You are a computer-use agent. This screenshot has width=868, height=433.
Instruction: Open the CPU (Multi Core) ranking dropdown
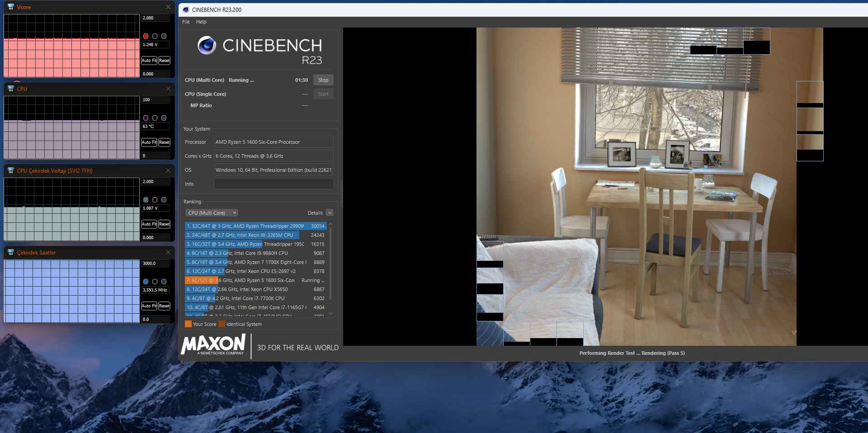[x=212, y=213]
